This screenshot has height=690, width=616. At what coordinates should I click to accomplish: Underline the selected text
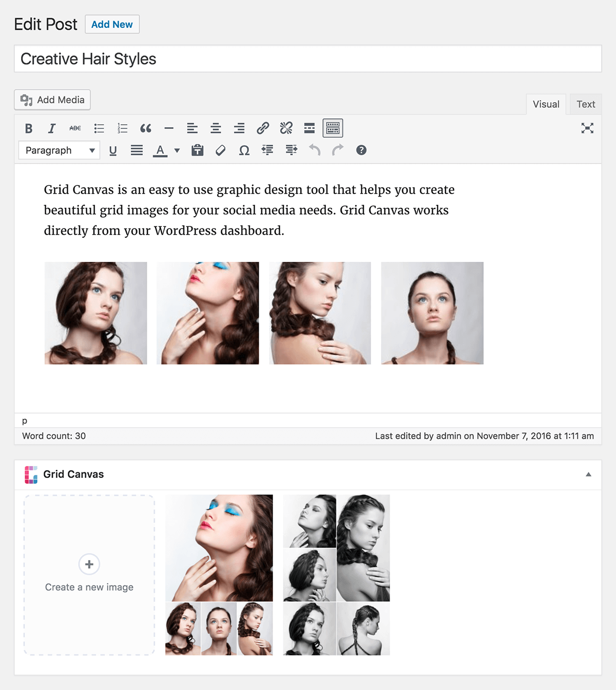tap(113, 150)
